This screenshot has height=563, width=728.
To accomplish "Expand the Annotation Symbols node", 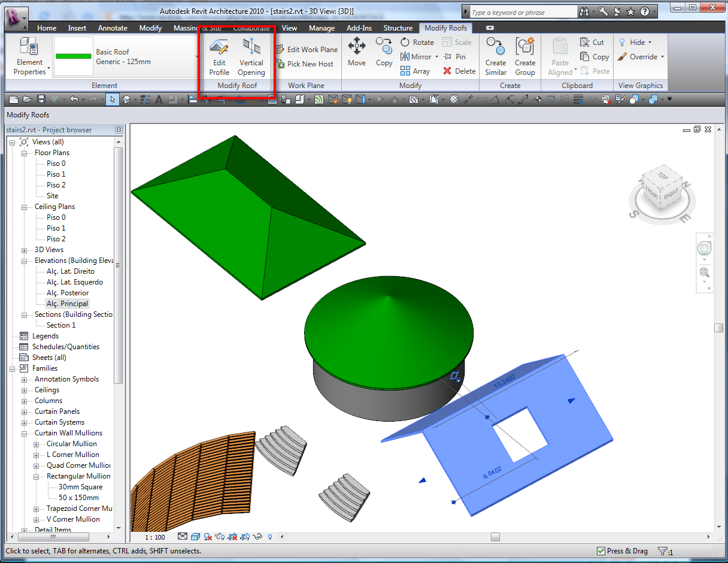I will coord(25,379).
